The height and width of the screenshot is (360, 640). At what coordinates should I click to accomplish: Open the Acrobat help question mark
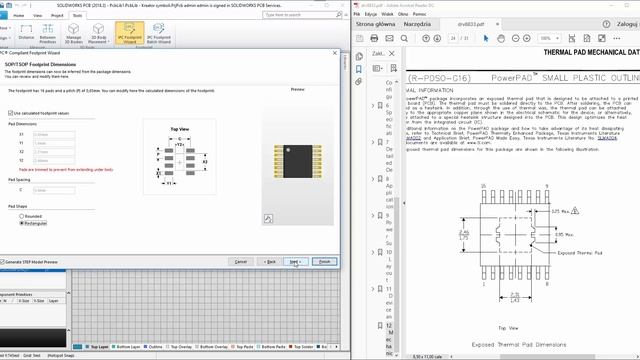point(607,24)
